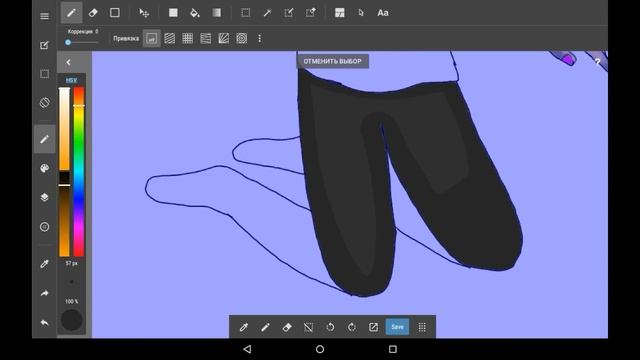Select the Brush tool in top toolbar
Image resolution: width=640 pixels, height=360 pixels.
tap(71, 13)
